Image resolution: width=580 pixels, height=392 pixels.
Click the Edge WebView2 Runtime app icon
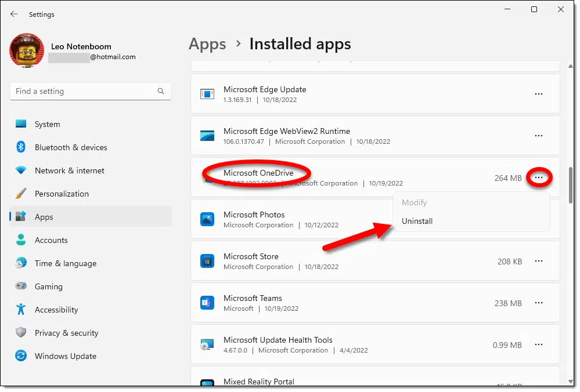pyautogui.click(x=207, y=136)
